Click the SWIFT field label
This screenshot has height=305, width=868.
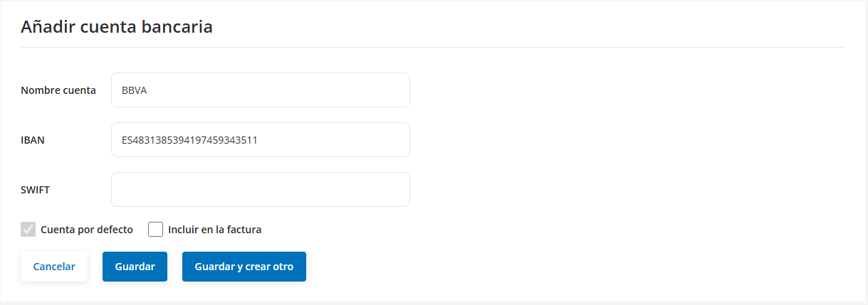(36, 190)
